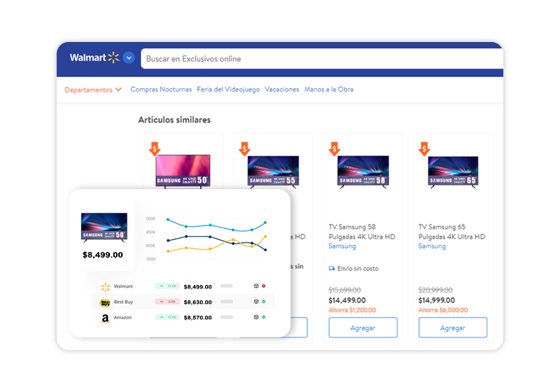This screenshot has width=560, height=392.
Task: Open 'TV Samsung 58 Pulgadas 4K Ultra HD' title
Action: (x=362, y=232)
